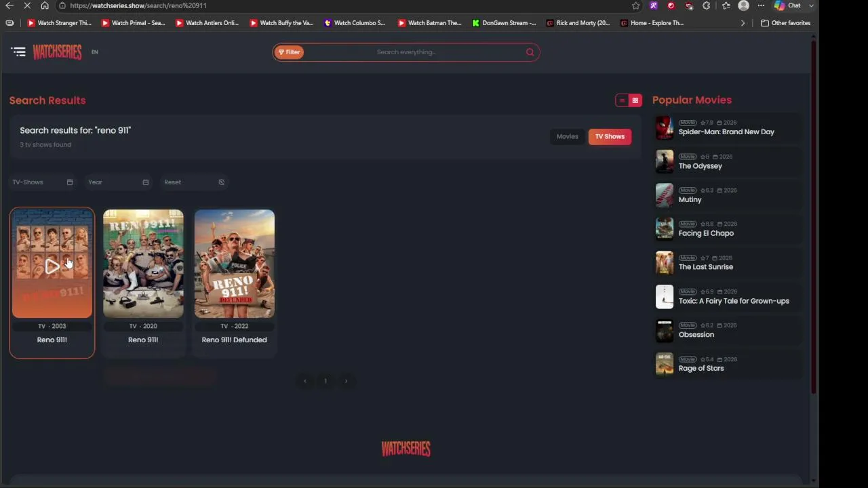
Task: Switch to list view layout
Action: [x=622, y=100]
